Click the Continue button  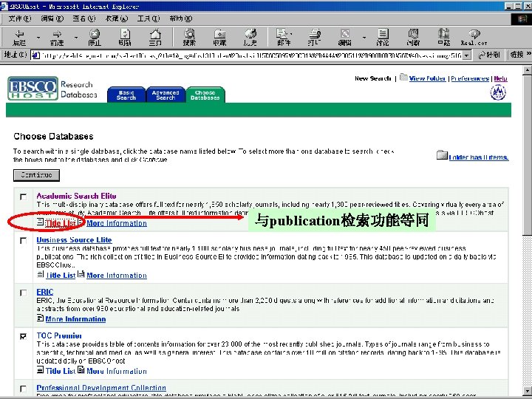37,175
